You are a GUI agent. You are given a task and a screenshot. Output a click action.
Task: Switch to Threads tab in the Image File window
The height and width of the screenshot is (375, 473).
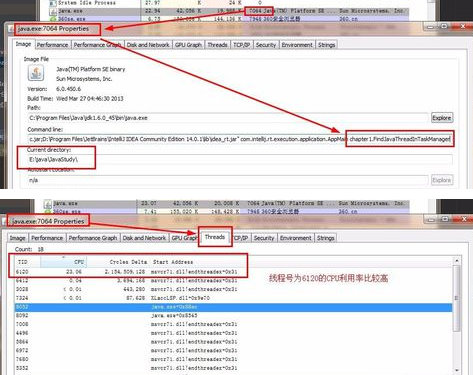pos(217,45)
